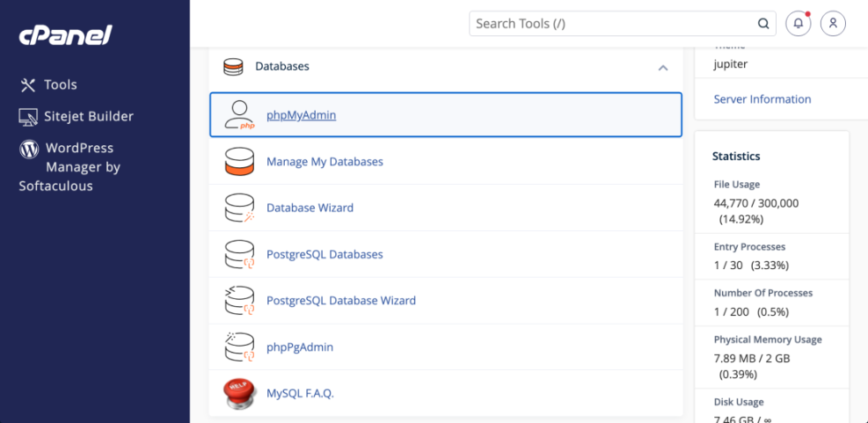The width and height of the screenshot is (868, 423).
Task: Open PostgreSQL Databases link
Action: pyautogui.click(x=325, y=254)
